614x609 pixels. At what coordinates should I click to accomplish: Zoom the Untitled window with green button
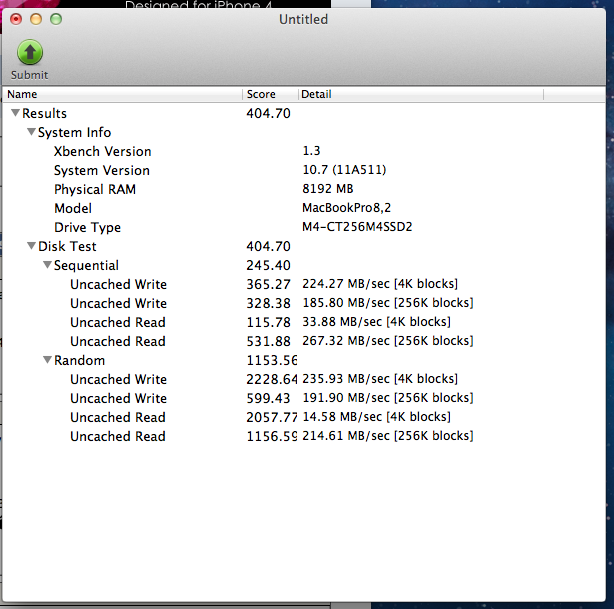coord(56,19)
